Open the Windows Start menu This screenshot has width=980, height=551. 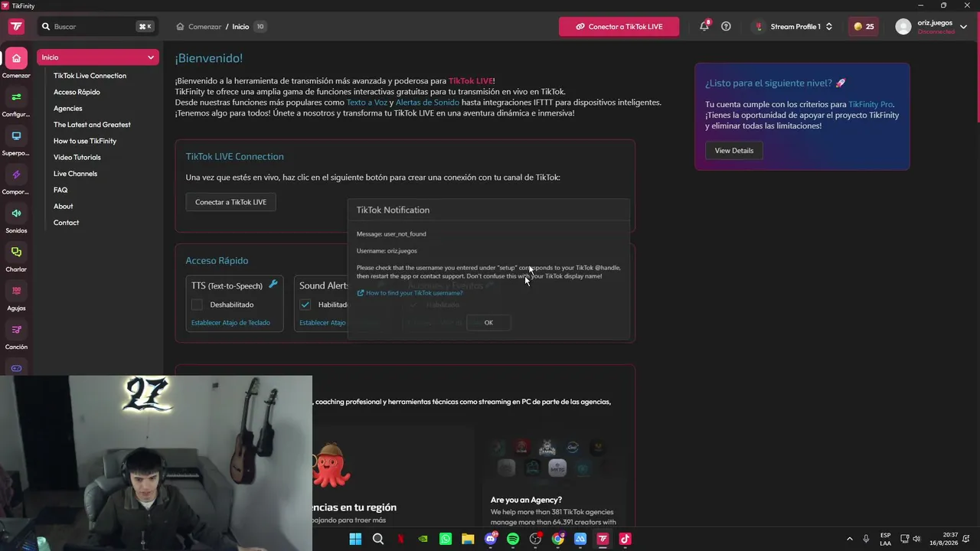click(355, 539)
